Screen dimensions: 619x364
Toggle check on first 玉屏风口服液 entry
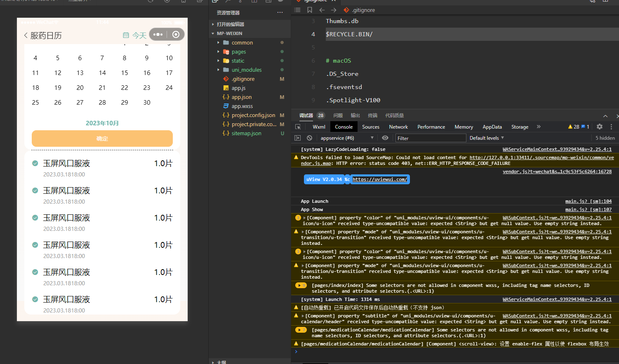point(35,163)
